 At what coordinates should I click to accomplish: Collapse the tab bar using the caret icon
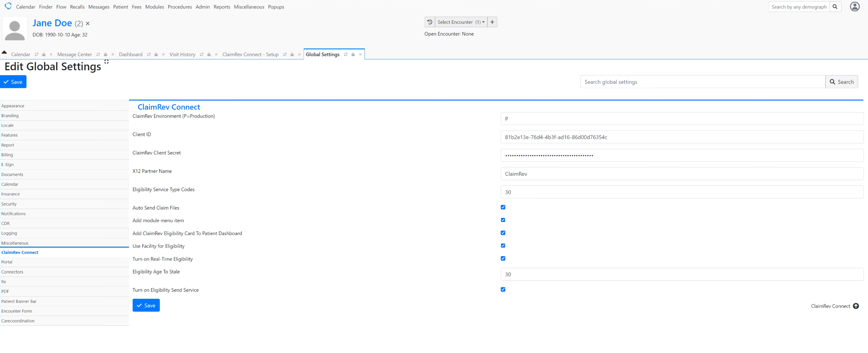coord(4,52)
